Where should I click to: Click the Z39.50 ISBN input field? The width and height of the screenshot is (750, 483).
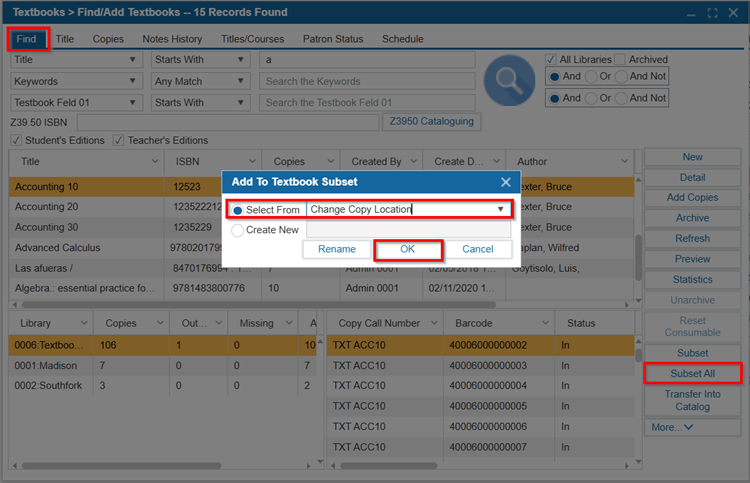pos(228,122)
